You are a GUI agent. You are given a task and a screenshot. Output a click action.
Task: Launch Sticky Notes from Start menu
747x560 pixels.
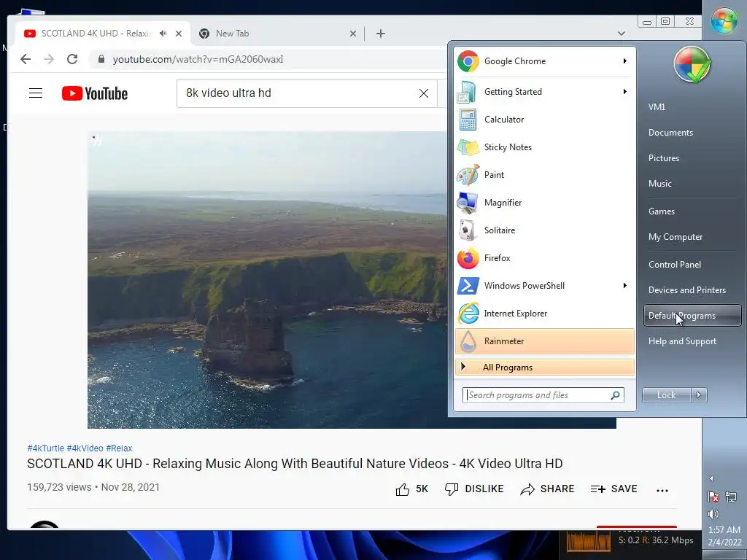point(544,147)
